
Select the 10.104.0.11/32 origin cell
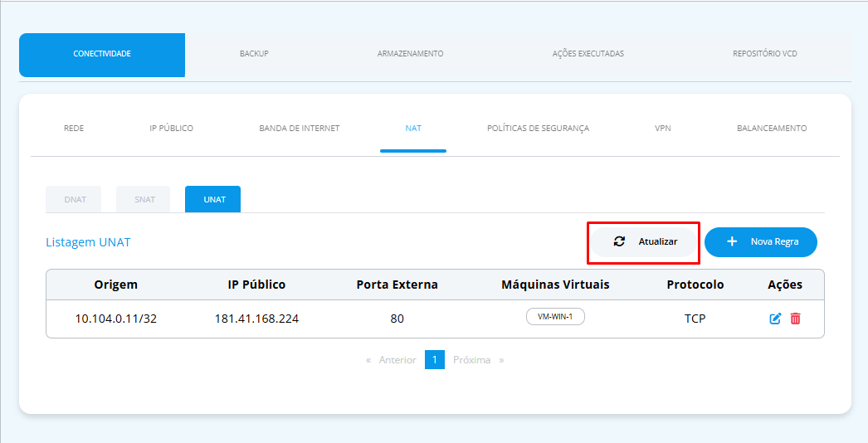click(x=115, y=319)
